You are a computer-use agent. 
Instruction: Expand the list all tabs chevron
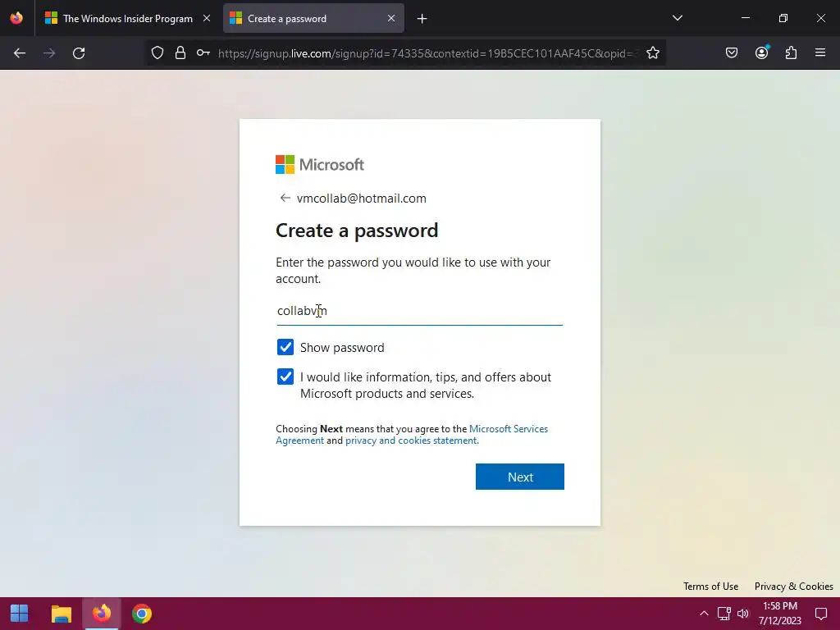[x=677, y=18]
